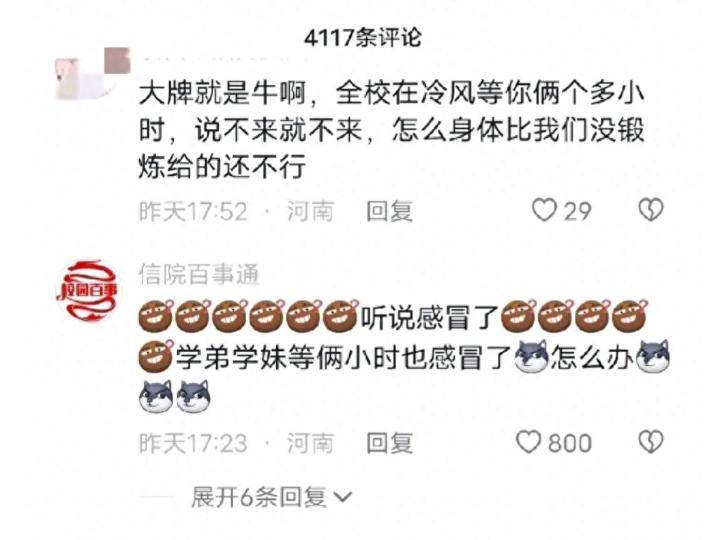The height and width of the screenshot is (540, 724).
Task: Click the 4117条评论 header
Action: (x=362, y=37)
